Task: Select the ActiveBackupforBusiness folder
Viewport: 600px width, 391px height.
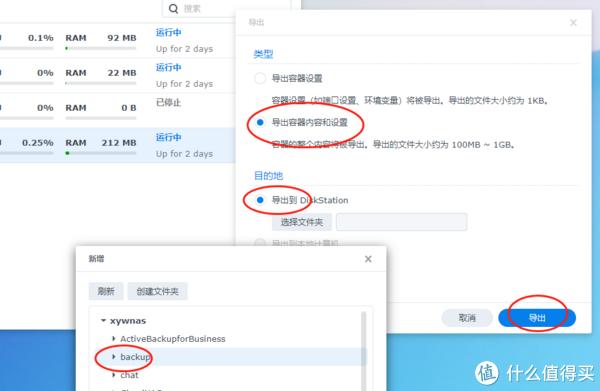Action: pyautogui.click(x=173, y=339)
